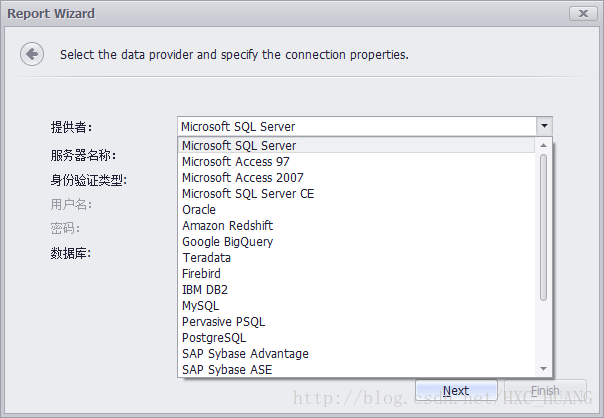Click the Next button
Viewport: 604px width, 418px height.
pyautogui.click(x=456, y=390)
